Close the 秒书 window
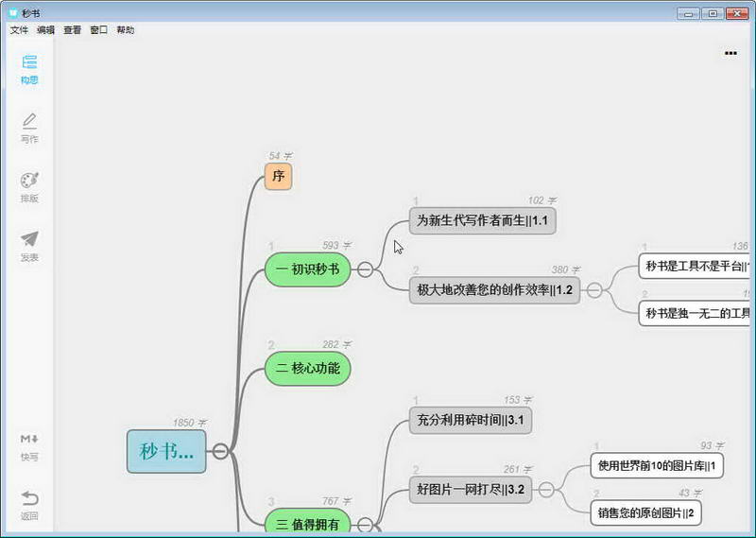Screen dimensions: 756x538 pos(737,13)
